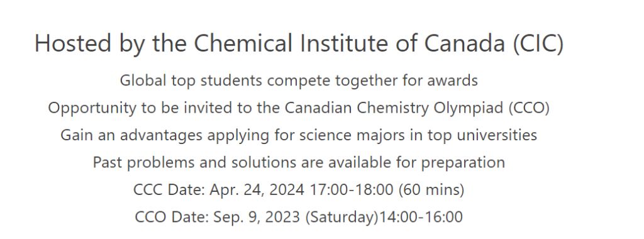
Task: Click the 'Past problems and solutions' line
Action: 299,163
